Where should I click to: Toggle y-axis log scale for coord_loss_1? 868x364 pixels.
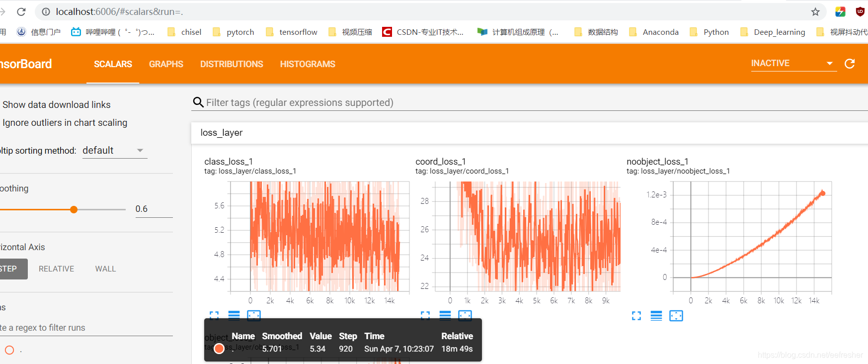point(445,315)
